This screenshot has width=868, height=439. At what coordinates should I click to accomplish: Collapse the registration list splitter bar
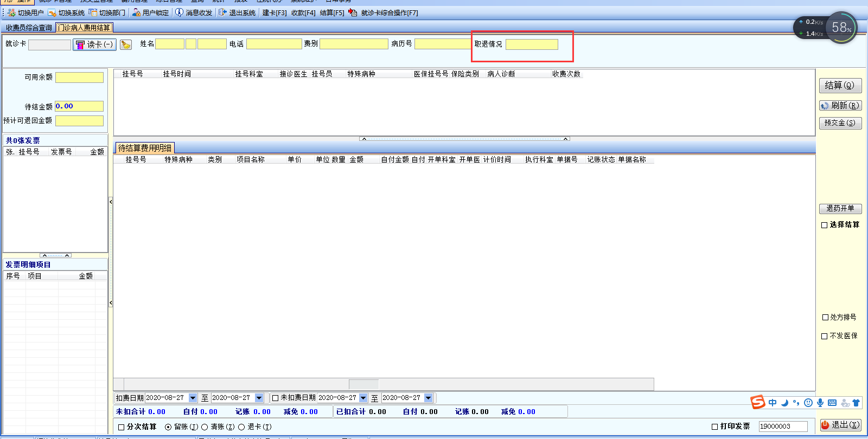[464, 139]
